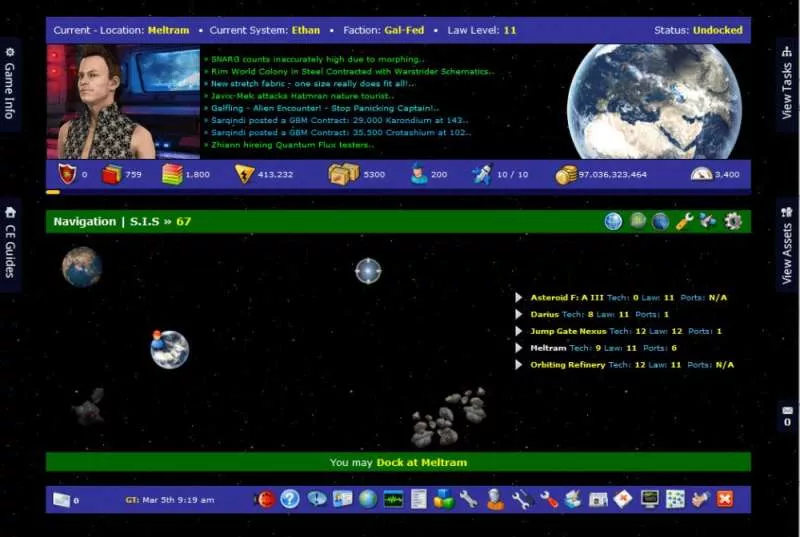The width and height of the screenshot is (800, 537).
Task: Open the mail envelope in bottom bar
Action: [x=61, y=500]
